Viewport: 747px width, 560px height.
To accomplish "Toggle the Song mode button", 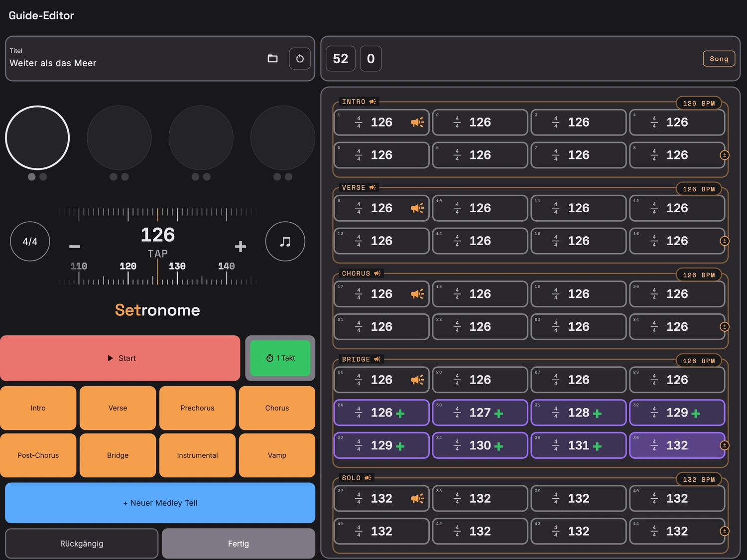I will 719,59.
